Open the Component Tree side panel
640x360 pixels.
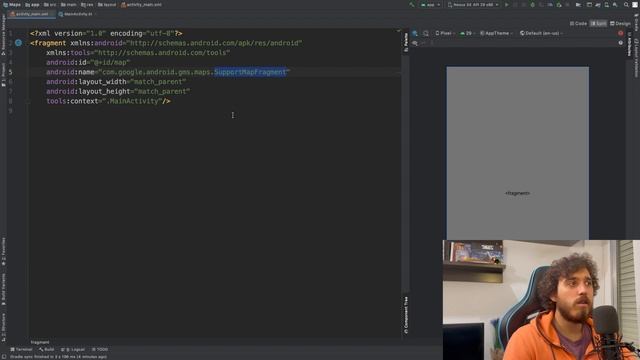406,315
